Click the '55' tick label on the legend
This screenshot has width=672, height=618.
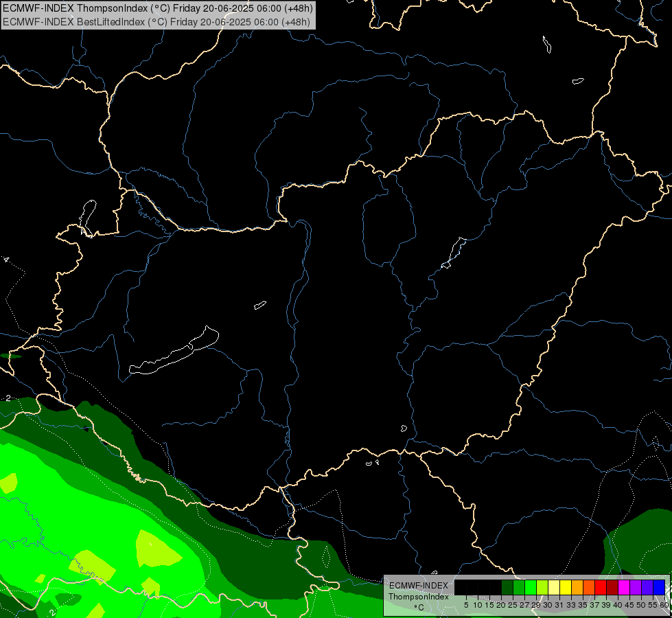coord(653,605)
